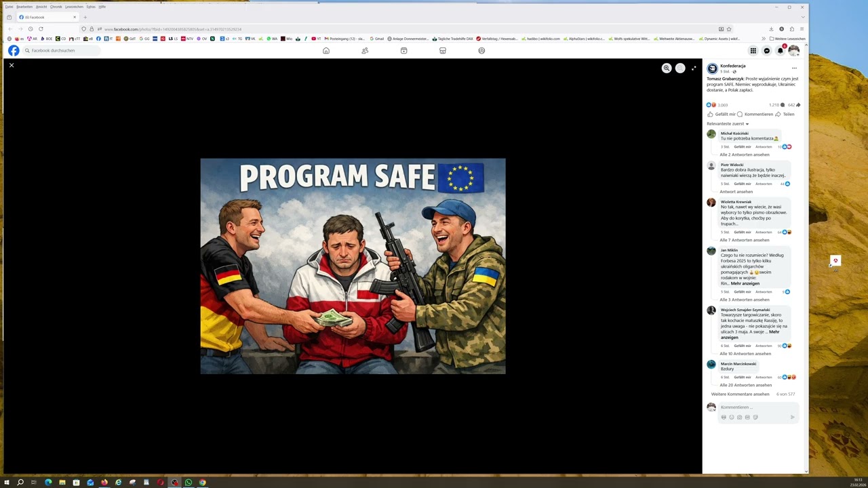The image size is (868, 488).
Task: Go to Facebook Home icon
Action: point(326,51)
